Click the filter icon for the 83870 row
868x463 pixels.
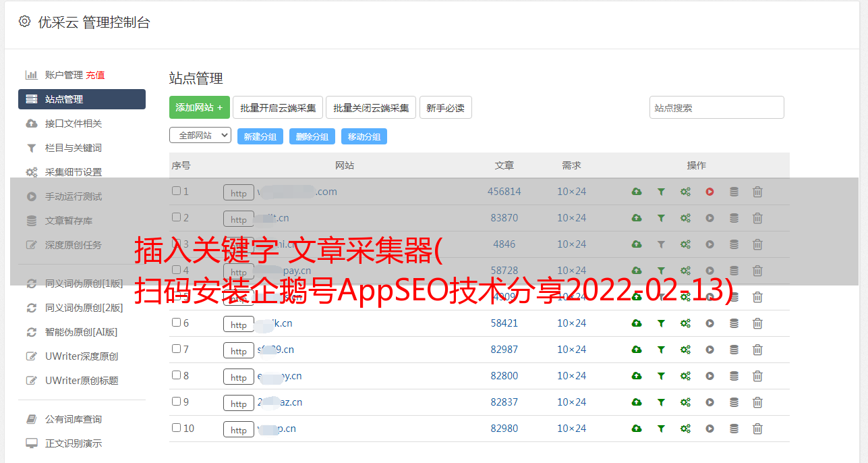[661, 218]
